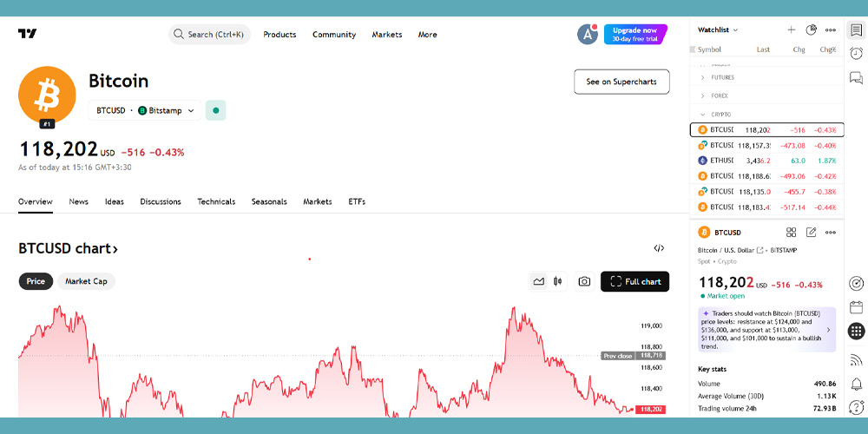Click the TradingView logo icon
Image resolution: width=868 pixels, height=434 pixels.
(x=28, y=35)
